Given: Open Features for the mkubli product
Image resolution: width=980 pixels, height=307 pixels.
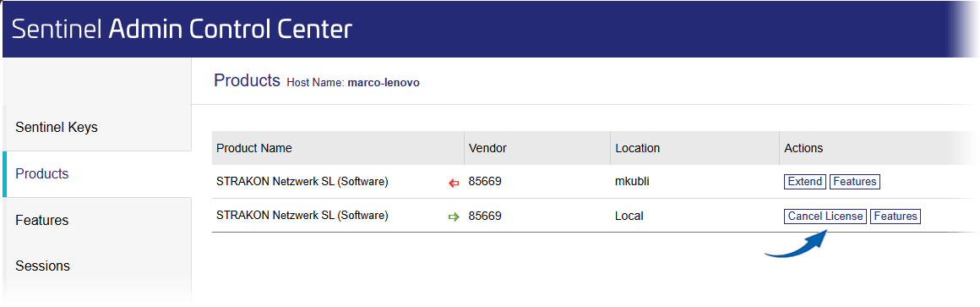Looking at the screenshot, I should pos(854,182).
